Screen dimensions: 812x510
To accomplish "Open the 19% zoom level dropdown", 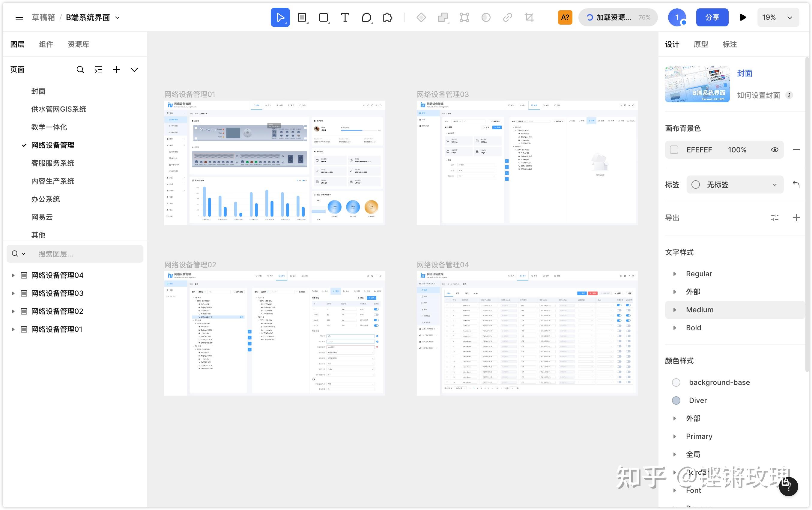I will (777, 17).
